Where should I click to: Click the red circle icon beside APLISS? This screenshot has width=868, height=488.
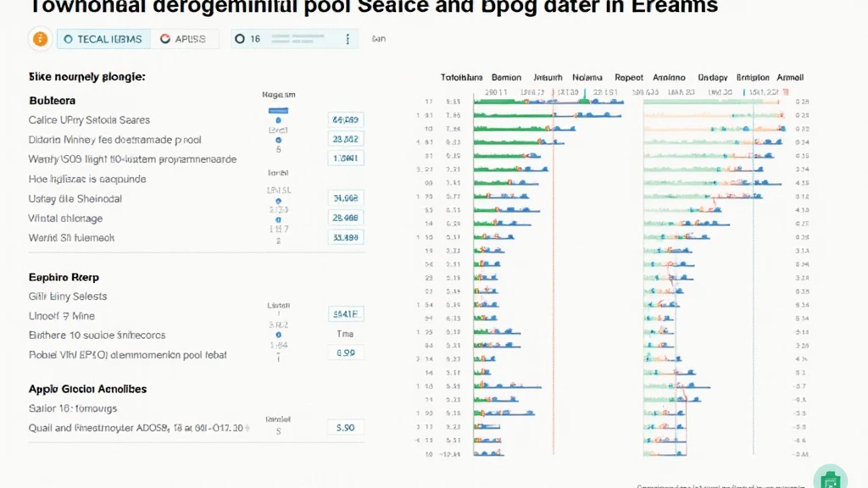(x=165, y=39)
